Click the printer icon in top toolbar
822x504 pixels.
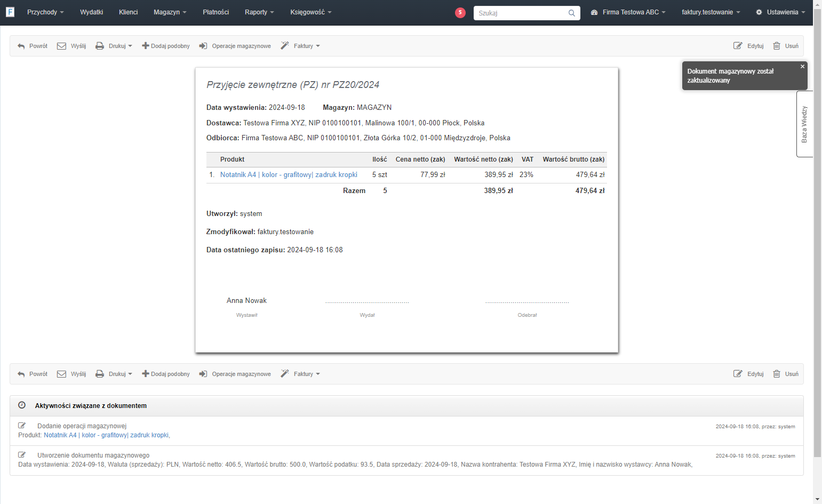click(100, 46)
